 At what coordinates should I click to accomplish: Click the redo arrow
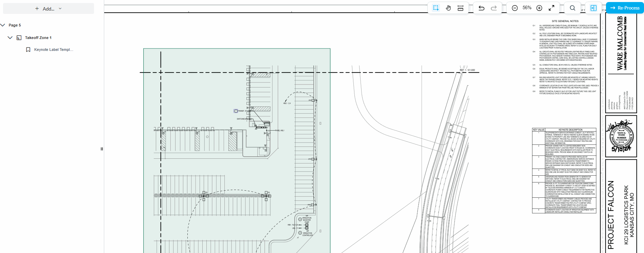(x=494, y=8)
